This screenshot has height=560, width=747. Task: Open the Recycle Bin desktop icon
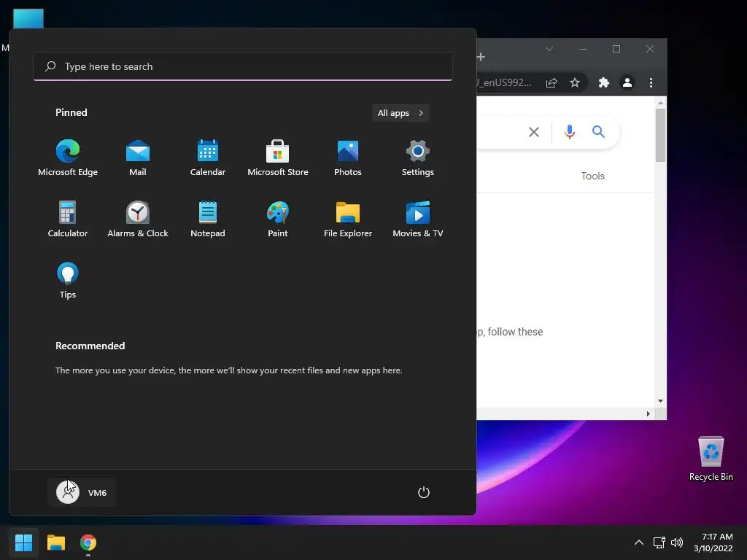click(711, 459)
